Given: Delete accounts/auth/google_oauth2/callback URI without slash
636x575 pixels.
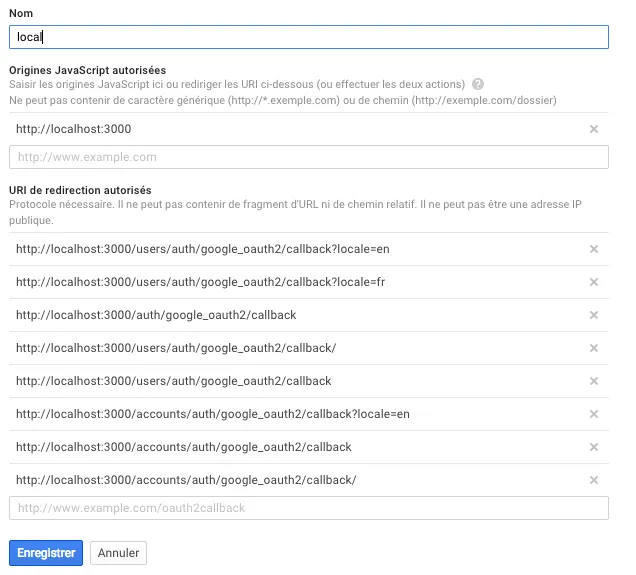Looking at the screenshot, I should [x=594, y=447].
